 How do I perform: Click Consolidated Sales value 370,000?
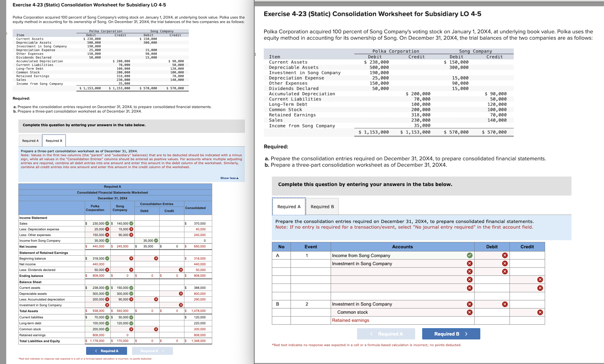point(200,223)
